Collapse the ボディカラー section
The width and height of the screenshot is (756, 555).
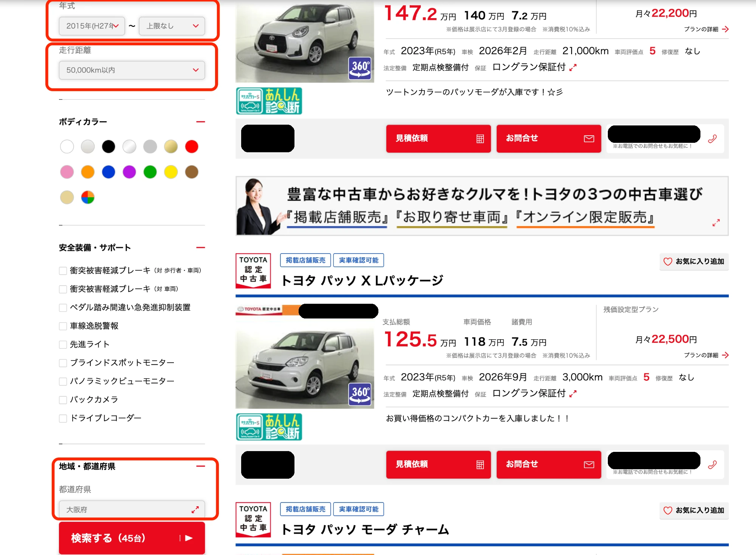pyautogui.click(x=201, y=122)
